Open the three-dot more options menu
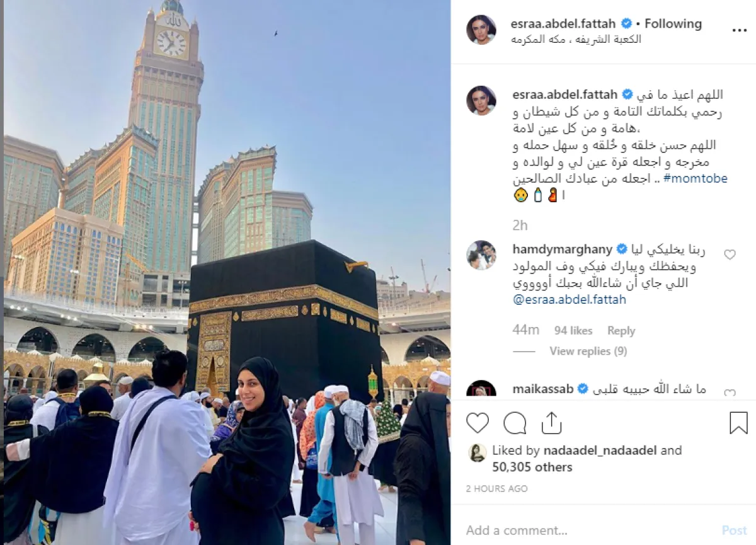The height and width of the screenshot is (545, 756). pyautogui.click(x=739, y=30)
